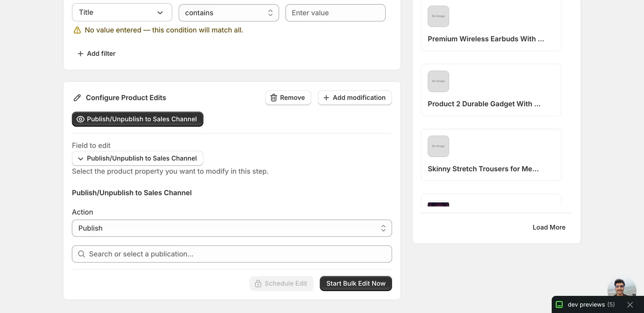Click the user avatar photo
The width and height of the screenshot is (644, 313).
(622, 287)
